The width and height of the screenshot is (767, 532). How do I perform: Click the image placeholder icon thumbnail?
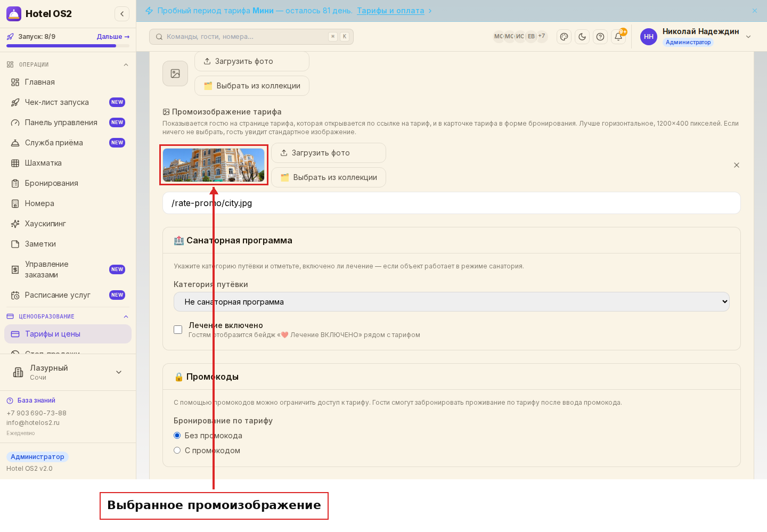(175, 73)
